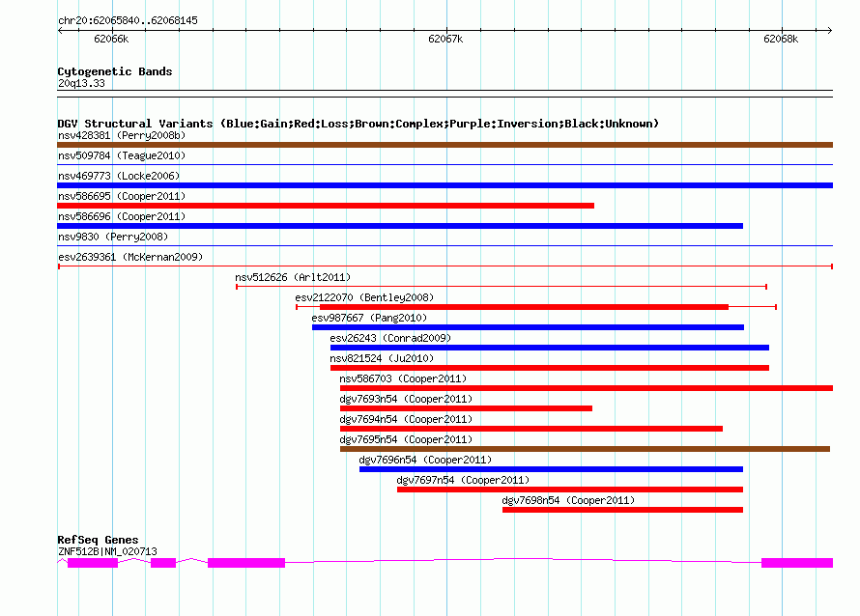860x616 pixels.
Task: Click the RefSeq Genes track title
Action: point(98,540)
